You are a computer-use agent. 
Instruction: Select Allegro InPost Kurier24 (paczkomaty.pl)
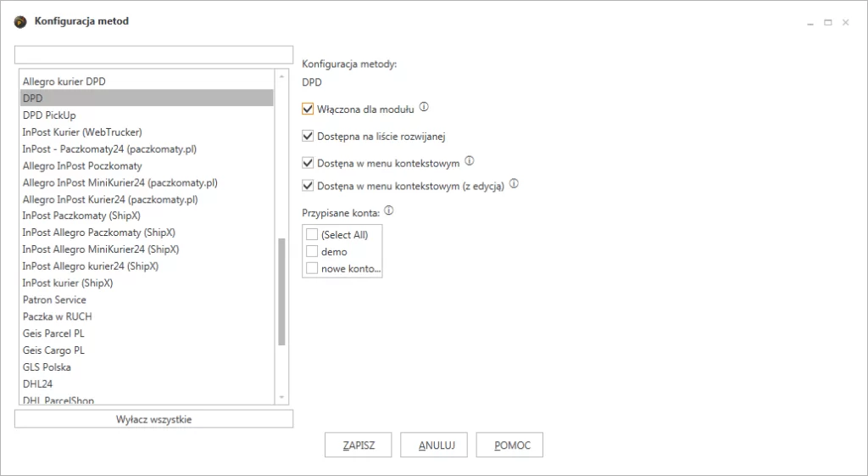(x=147, y=199)
